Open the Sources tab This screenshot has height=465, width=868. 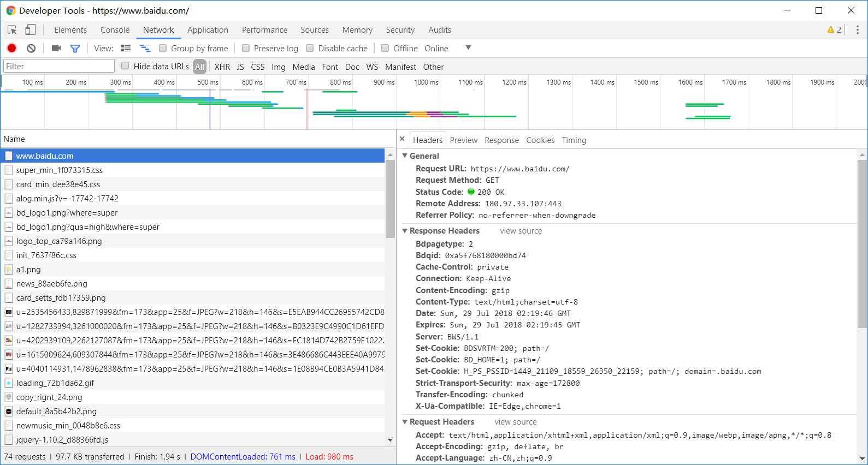(x=315, y=30)
